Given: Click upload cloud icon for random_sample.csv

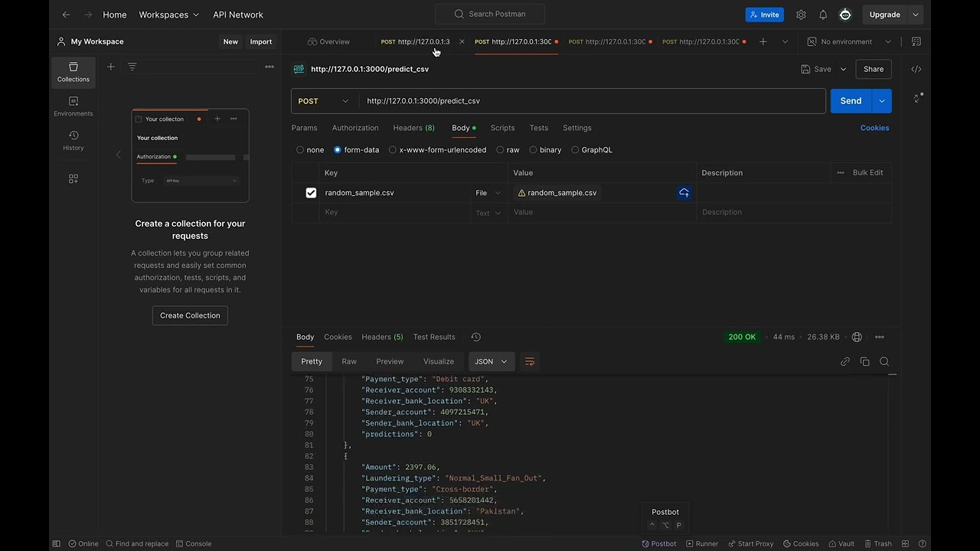Looking at the screenshot, I should [684, 193].
